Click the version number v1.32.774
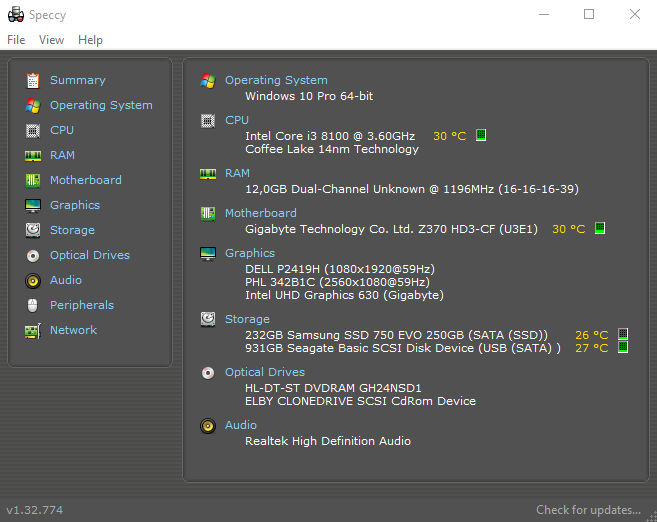The width and height of the screenshot is (657, 522). (34, 510)
